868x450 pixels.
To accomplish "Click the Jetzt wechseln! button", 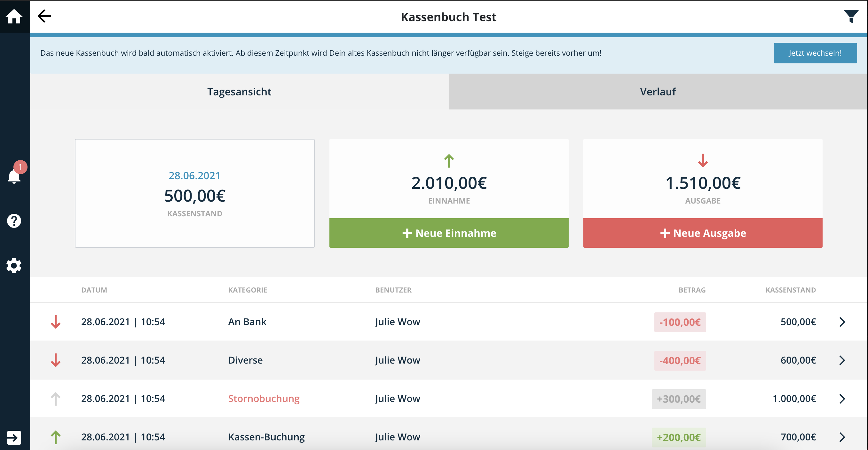I will [x=815, y=53].
